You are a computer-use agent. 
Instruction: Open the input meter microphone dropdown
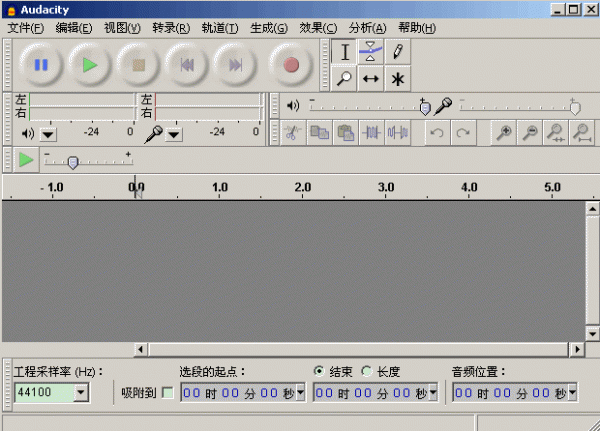pyautogui.click(x=174, y=134)
